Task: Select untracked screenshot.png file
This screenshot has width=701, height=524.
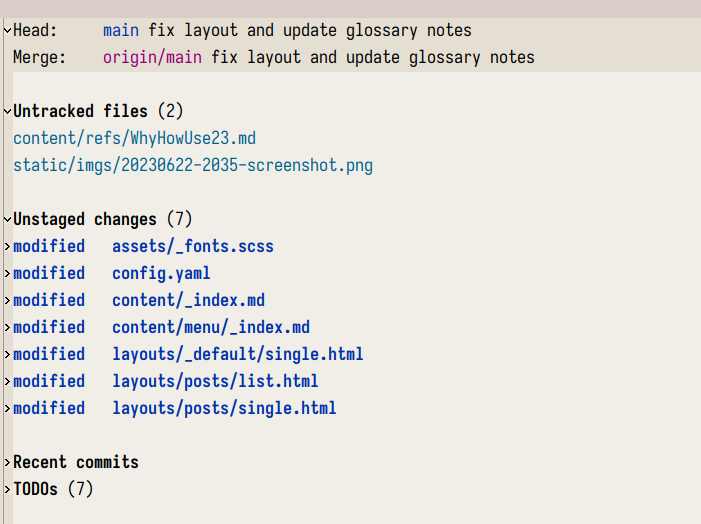Action: pos(193,165)
